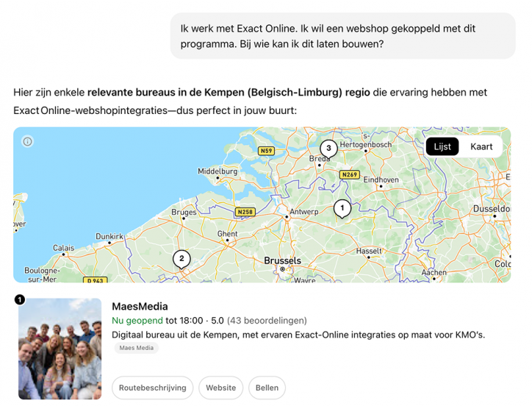Viewport: 532px width, 406px height.
Task: Click the '43 beoordelingen' review count
Action: [267, 321]
